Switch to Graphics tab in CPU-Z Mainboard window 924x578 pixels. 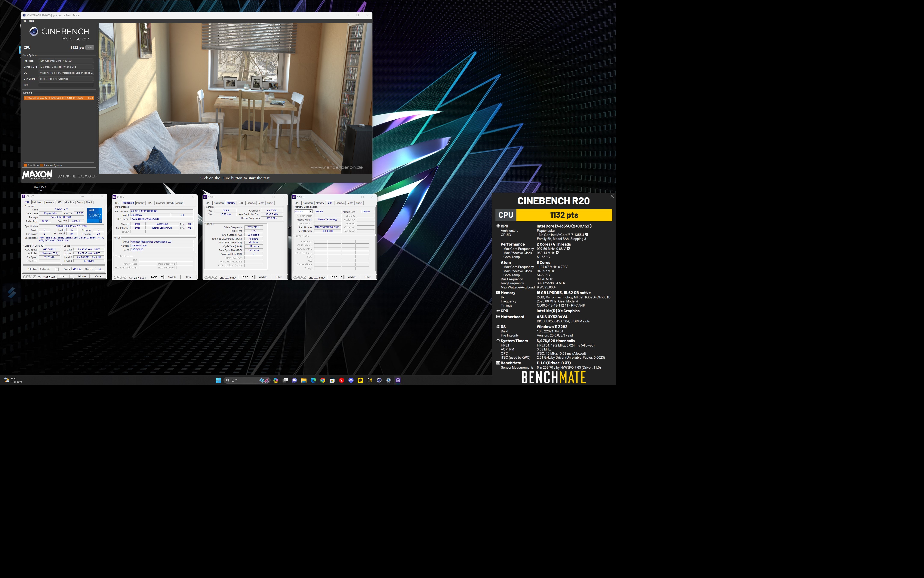(x=160, y=203)
